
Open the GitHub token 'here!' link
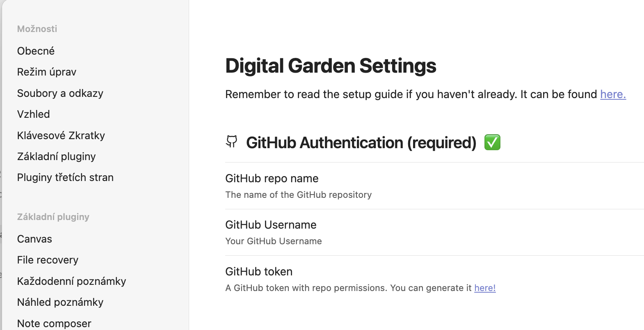point(485,288)
